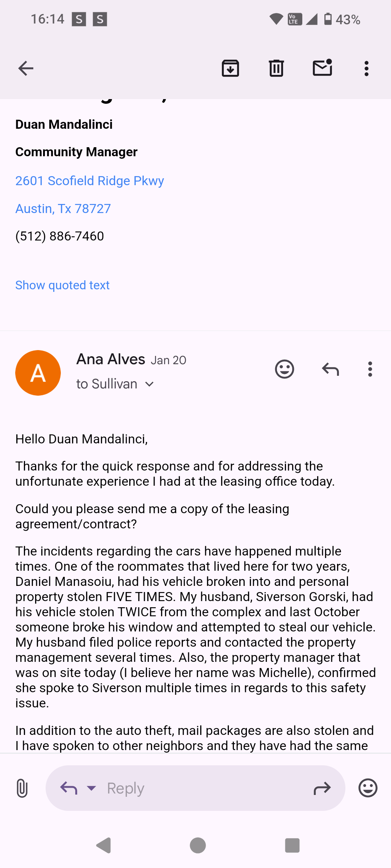This screenshot has height=868, width=391.
Task: Attach a file using paperclip icon
Action: [x=22, y=788]
